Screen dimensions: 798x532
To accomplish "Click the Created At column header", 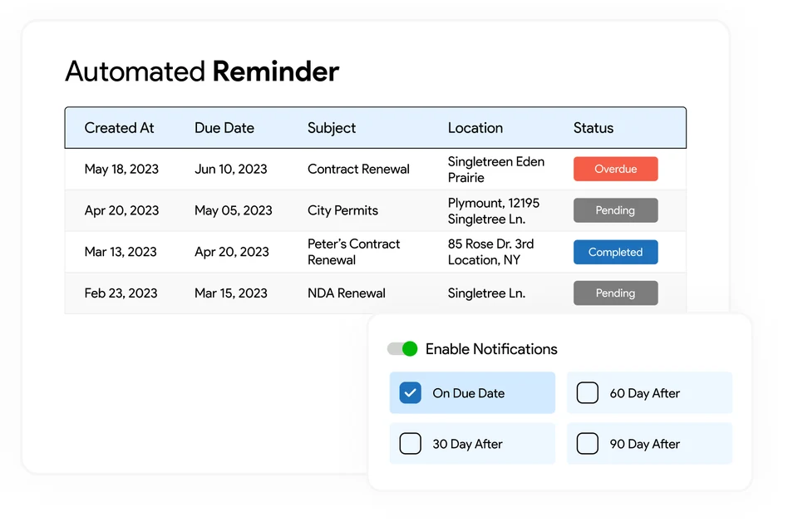I will coord(119,128).
